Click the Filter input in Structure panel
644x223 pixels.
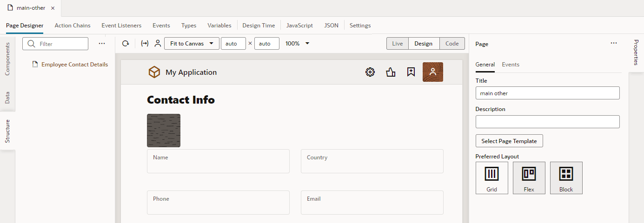coord(55,44)
